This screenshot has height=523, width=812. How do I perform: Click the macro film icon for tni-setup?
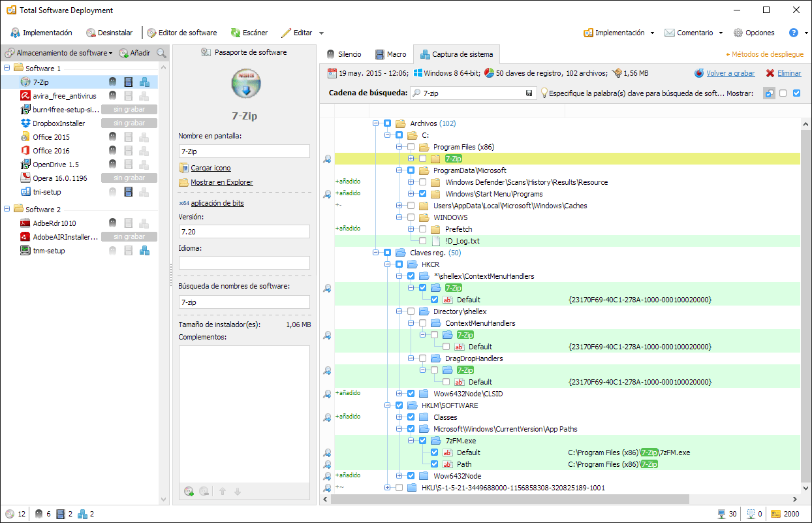pos(129,192)
